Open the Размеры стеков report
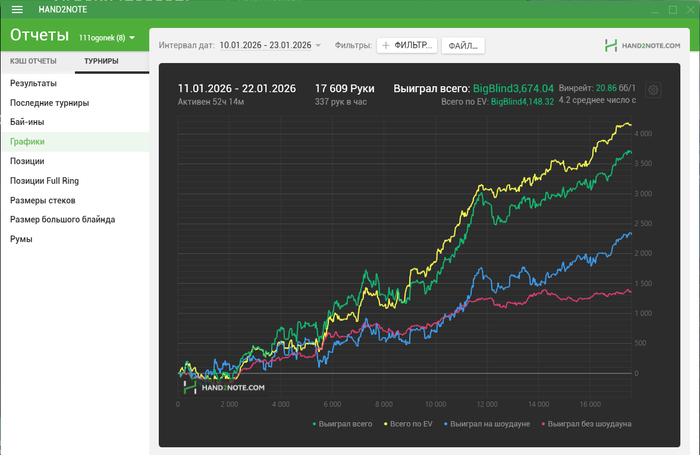This screenshot has height=455, width=700. [x=75, y=200]
